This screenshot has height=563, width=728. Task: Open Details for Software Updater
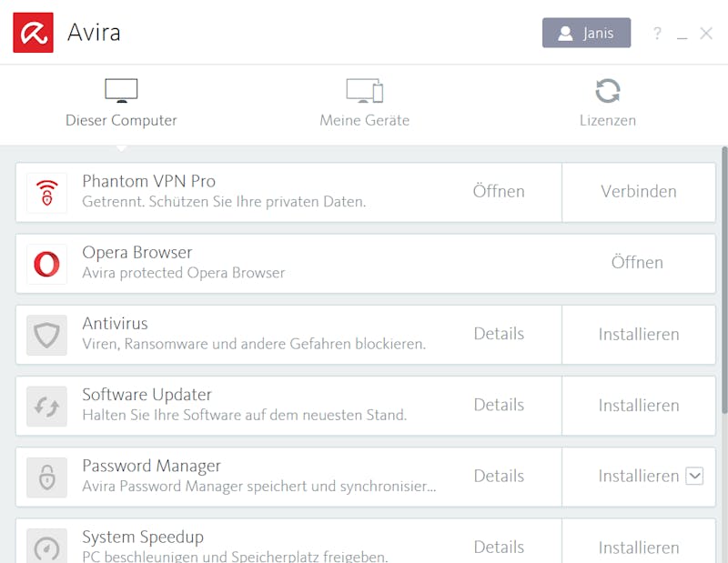[x=499, y=405]
